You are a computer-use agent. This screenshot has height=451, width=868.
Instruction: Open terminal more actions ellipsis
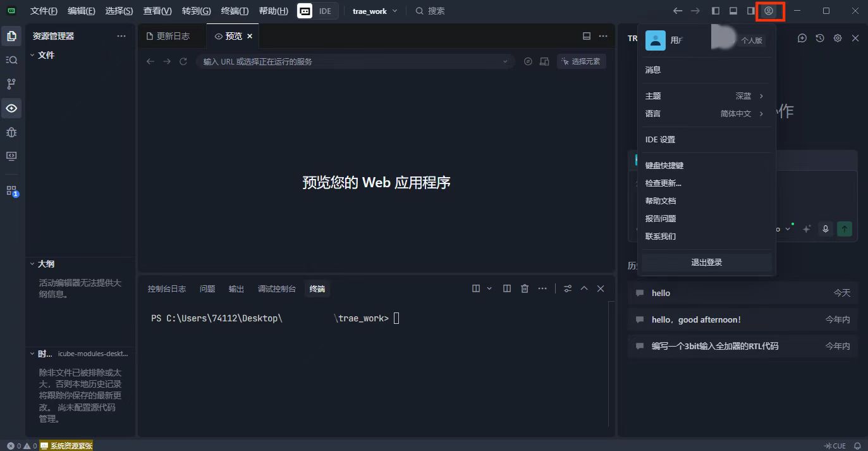542,288
